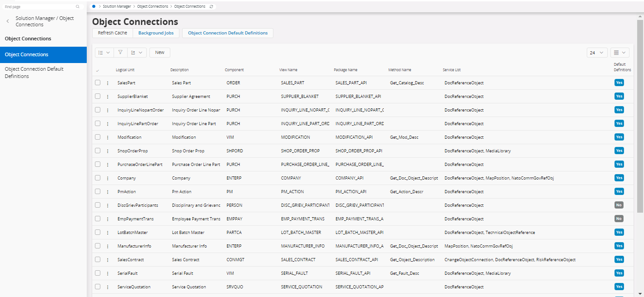This screenshot has width=644, height=297.
Task: Open the row menu for SalesPart
Action: tap(108, 83)
